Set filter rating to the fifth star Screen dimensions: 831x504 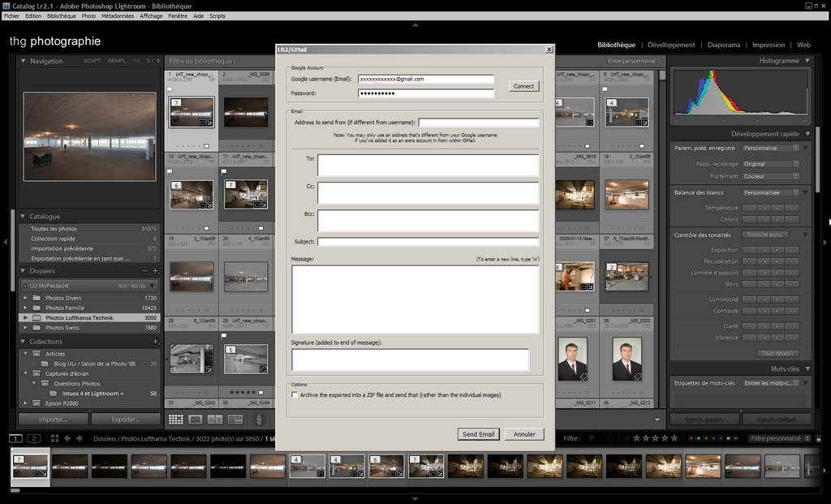pyautogui.click(x=674, y=438)
